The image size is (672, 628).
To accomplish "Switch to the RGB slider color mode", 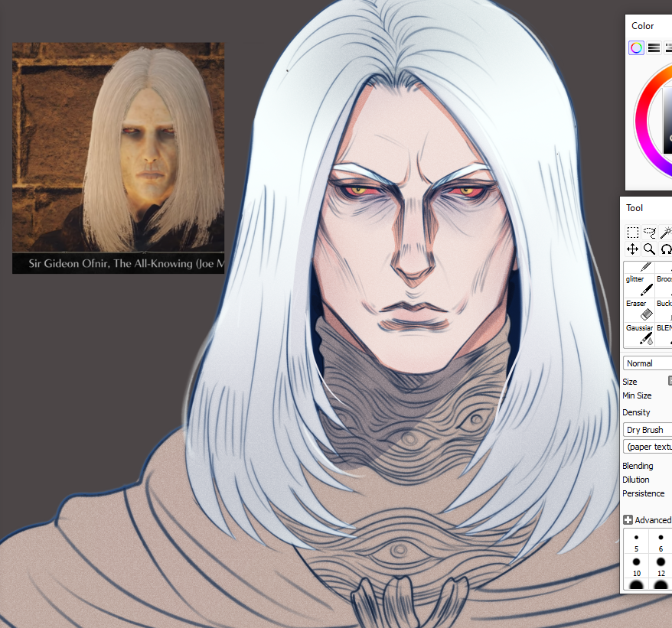I will click(654, 47).
